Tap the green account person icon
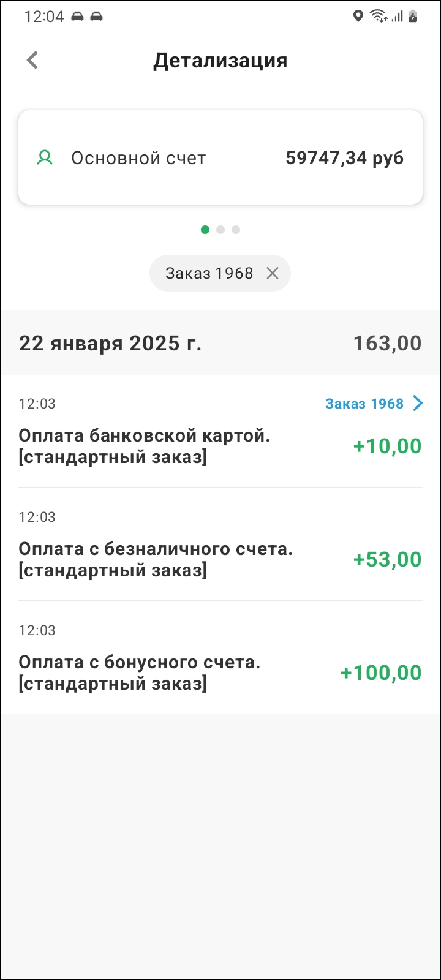 tap(45, 158)
